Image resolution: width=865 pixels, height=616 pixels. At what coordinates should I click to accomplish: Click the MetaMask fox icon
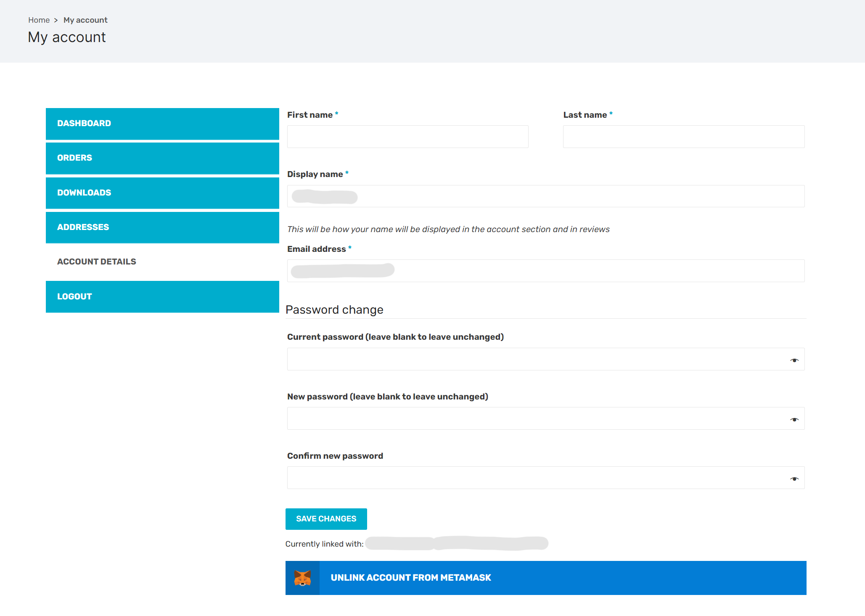click(302, 578)
